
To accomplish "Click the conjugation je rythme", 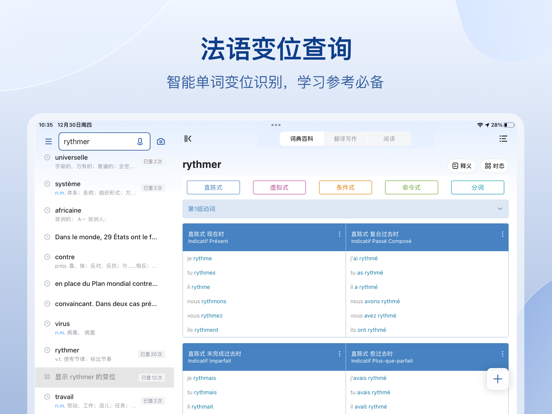I will 199,258.
